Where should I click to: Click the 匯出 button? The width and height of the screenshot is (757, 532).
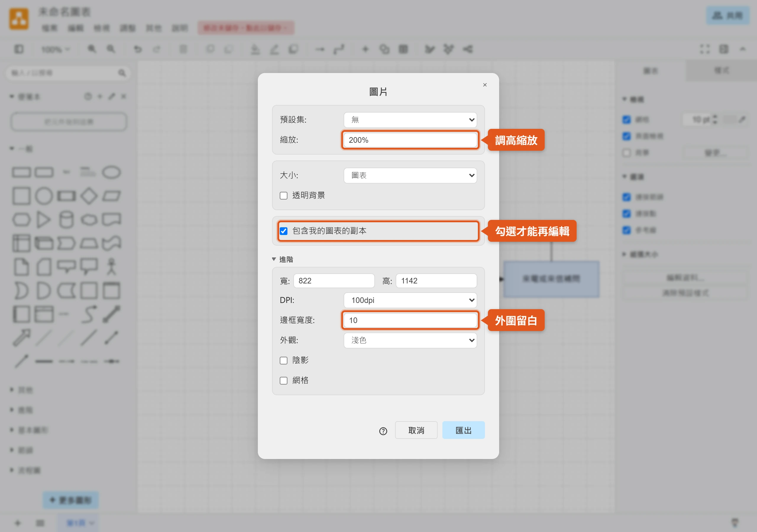(x=463, y=430)
